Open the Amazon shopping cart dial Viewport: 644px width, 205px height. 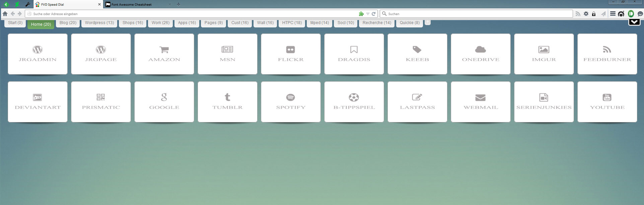[x=164, y=54]
